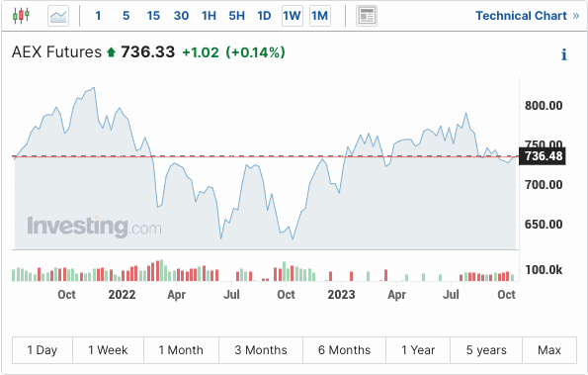Select the 30 minute interval
588x375 pixels.
coord(181,16)
